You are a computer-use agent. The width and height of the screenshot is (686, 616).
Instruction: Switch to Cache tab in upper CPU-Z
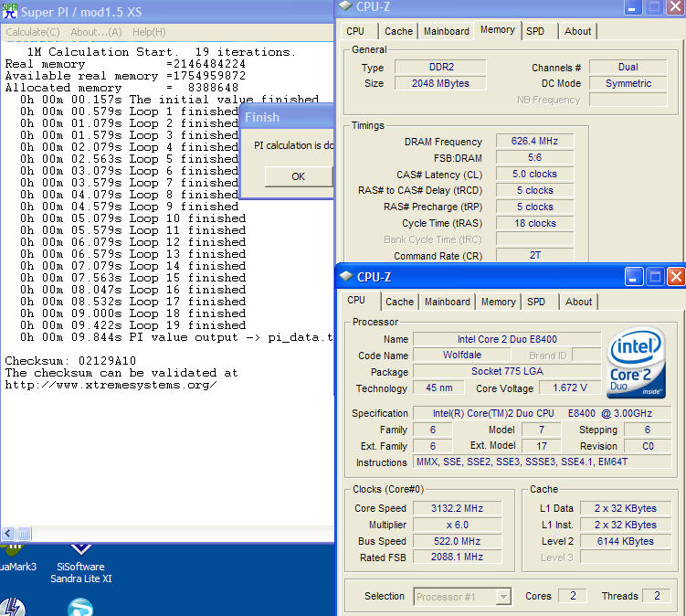pyautogui.click(x=398, y=31)
